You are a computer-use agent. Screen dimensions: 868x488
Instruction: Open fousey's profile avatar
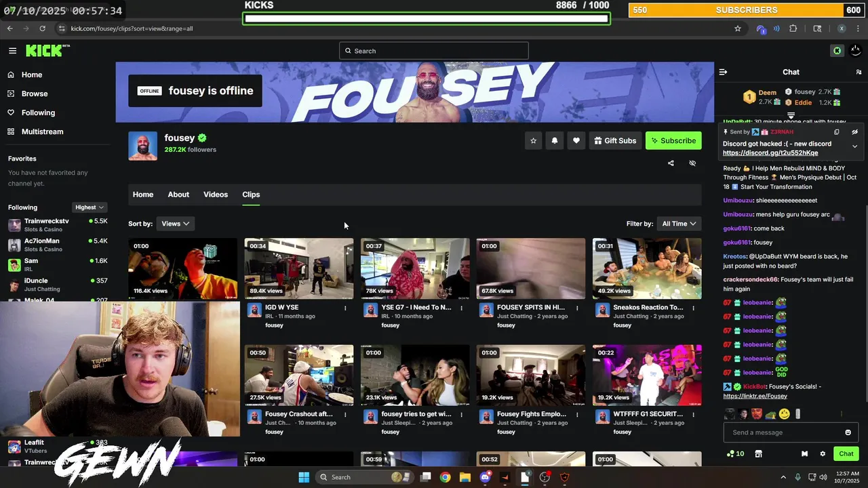142,146
